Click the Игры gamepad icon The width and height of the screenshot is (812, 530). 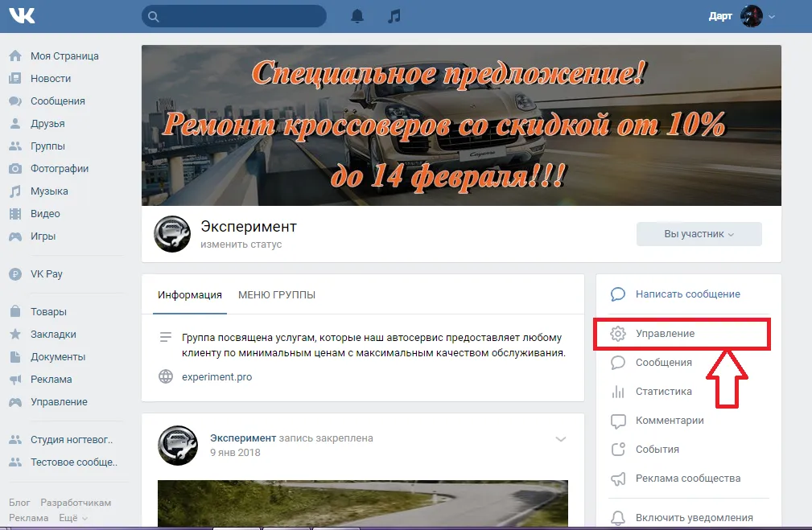[x=15, y=236]
